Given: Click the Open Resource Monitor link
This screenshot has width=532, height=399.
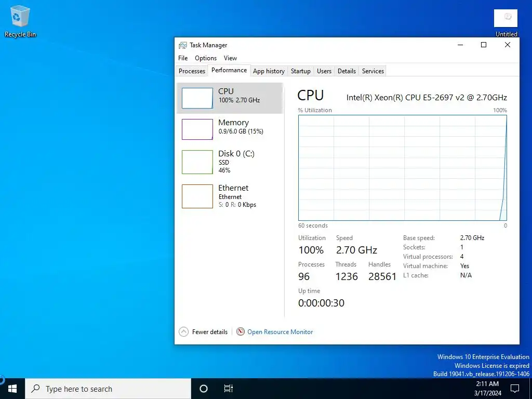Looking at the screenshot, I should 280,332.
